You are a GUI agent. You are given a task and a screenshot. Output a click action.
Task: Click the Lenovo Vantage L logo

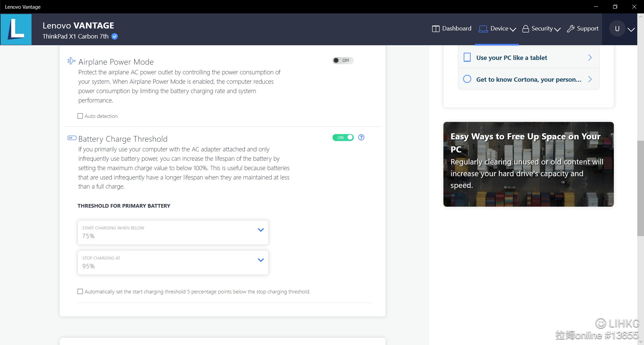[x=16, y=29]
